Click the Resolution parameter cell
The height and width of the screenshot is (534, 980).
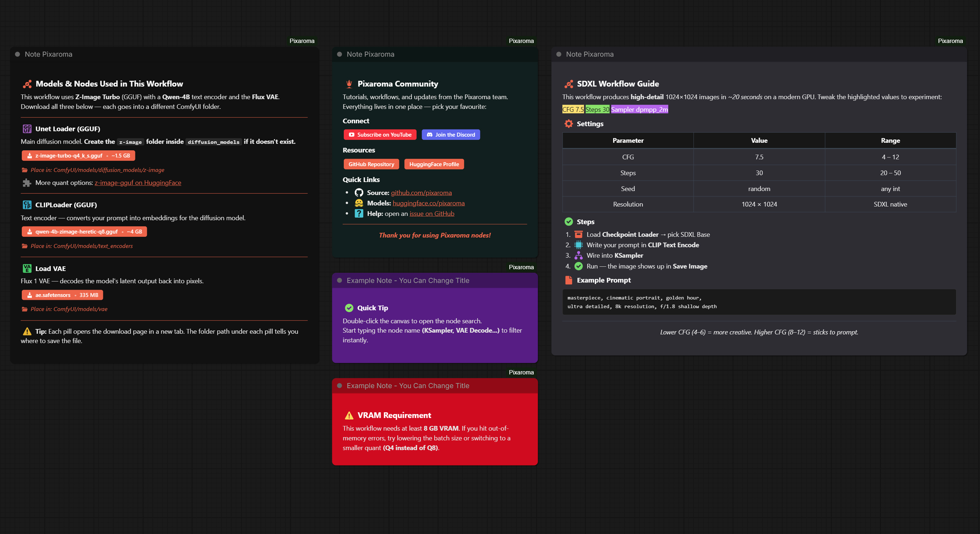[x=628, y=205]
